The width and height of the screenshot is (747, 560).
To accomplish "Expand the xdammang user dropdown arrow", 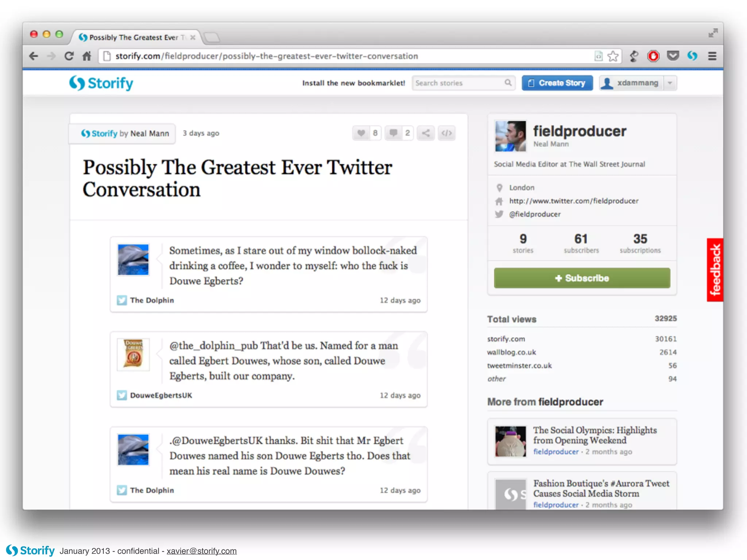I will point(670,83).
